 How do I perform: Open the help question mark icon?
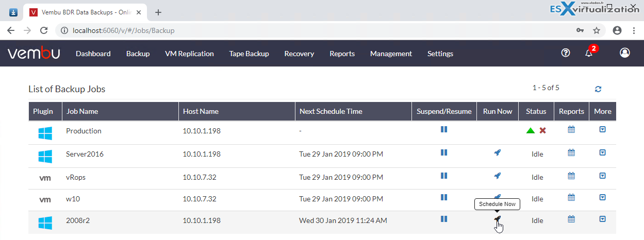pos(566,53)
